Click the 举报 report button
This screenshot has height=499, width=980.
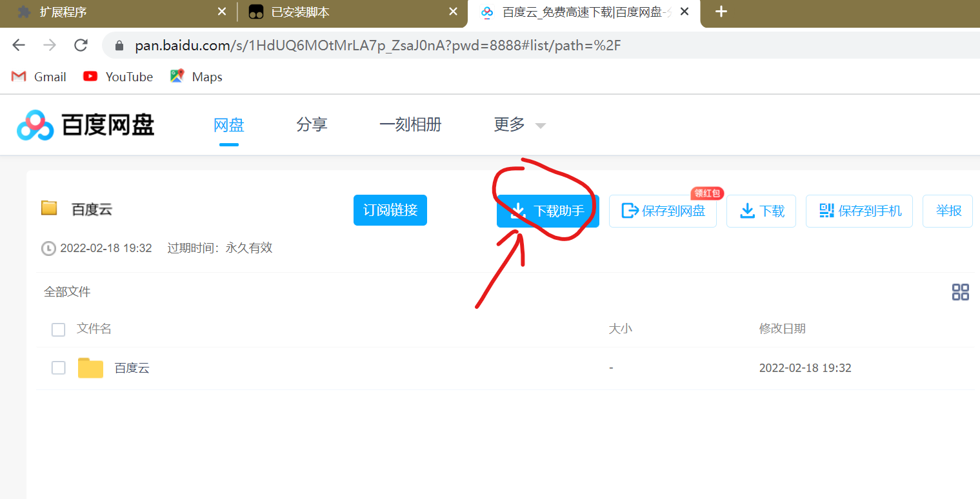pyautogui.click(x=948, y=211)
